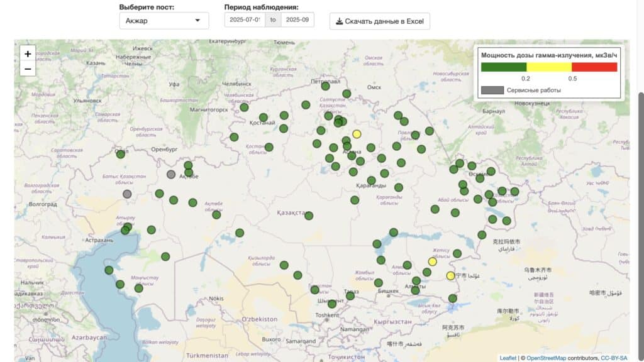Screen dimensions: 644x362
Task: Select the yellow marker near Жетісу label
Action: click(x=432, y=261)
